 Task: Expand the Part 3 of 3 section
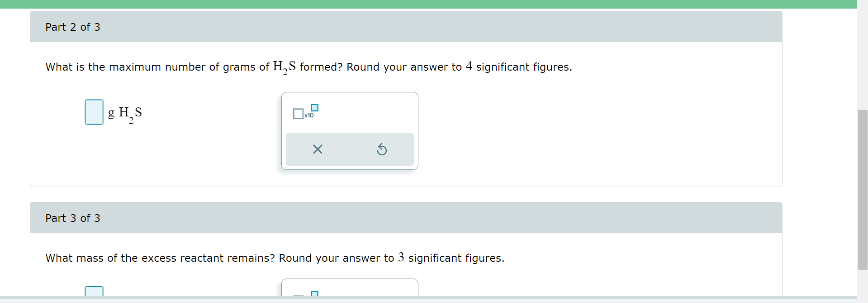(x=72, y=218)
